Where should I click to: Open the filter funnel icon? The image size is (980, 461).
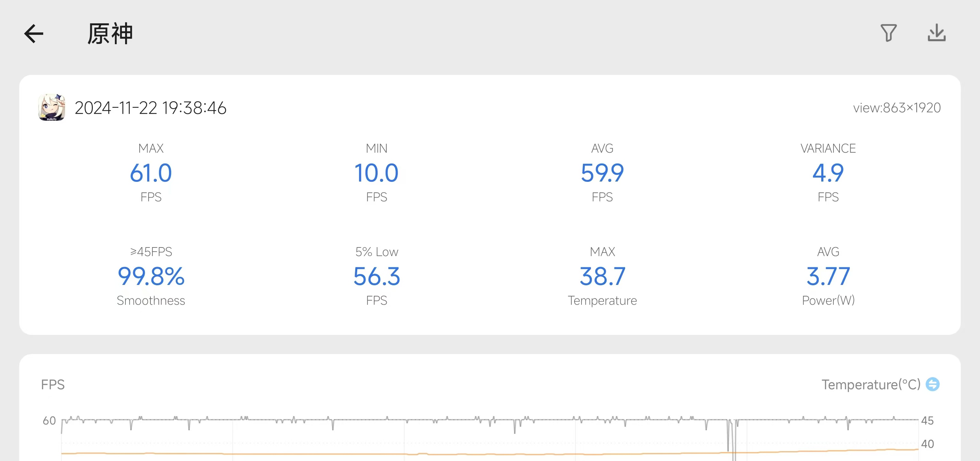(888, 33)
